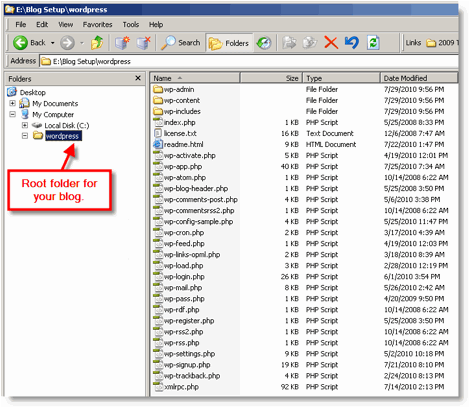The width and height of the screenshot is (470, 408).
Task: Open the Tools menu
Action: (130, 24)
